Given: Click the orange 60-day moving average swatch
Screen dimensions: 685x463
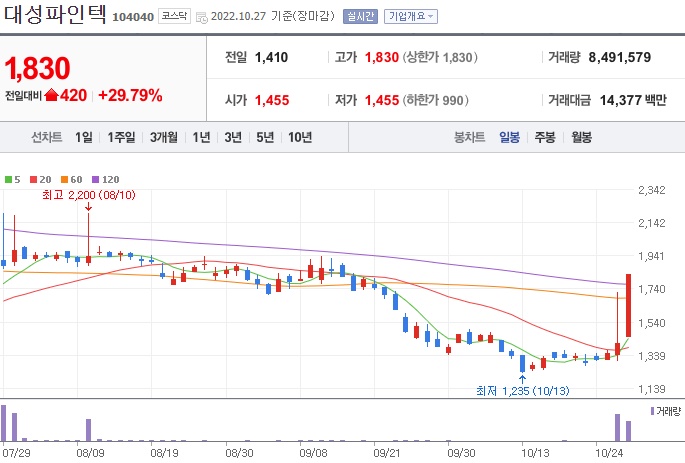Looking at the screenshot, I should 65,180.
